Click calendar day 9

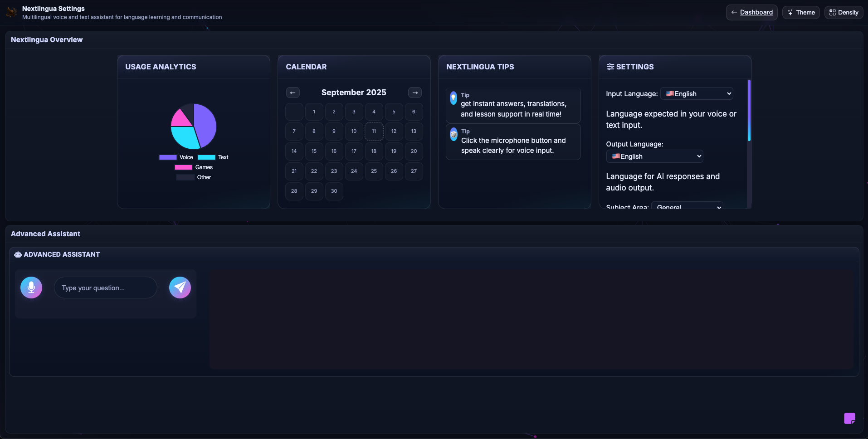(334, 132)
